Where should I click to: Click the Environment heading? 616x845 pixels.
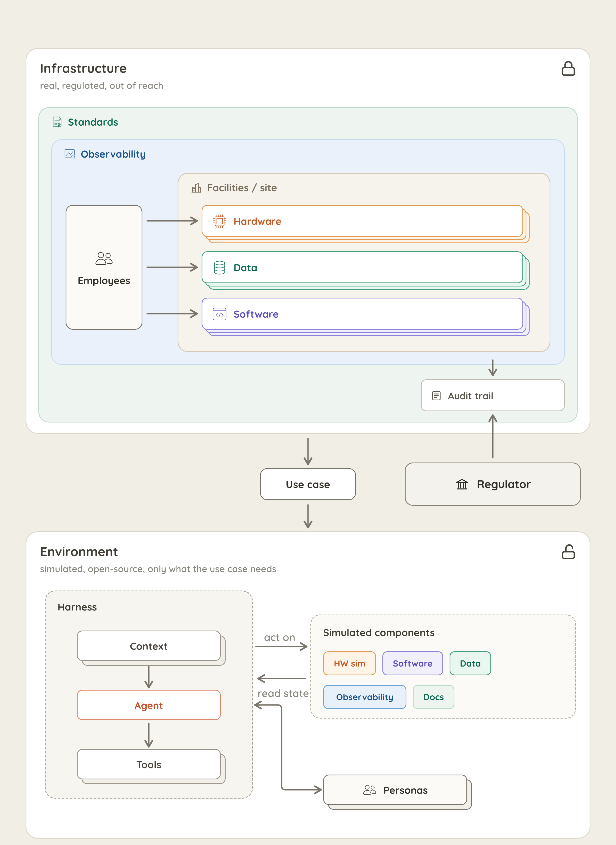(x=79, y=552)
